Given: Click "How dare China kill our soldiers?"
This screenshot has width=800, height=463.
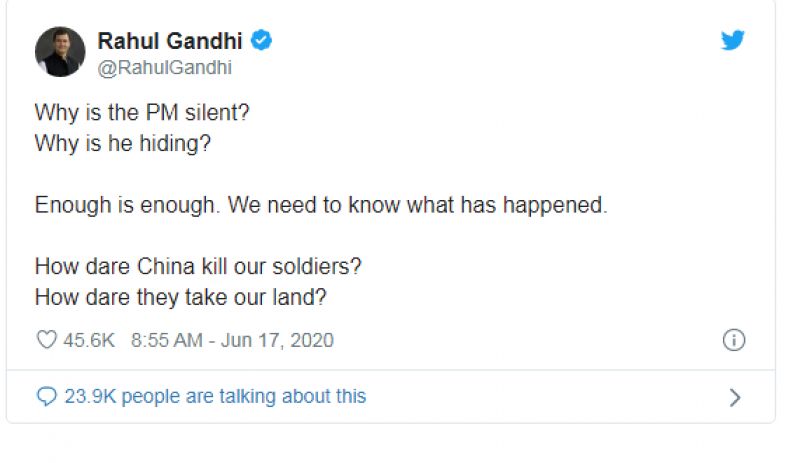Looking at the screenshot, I should tap(199, 267).
